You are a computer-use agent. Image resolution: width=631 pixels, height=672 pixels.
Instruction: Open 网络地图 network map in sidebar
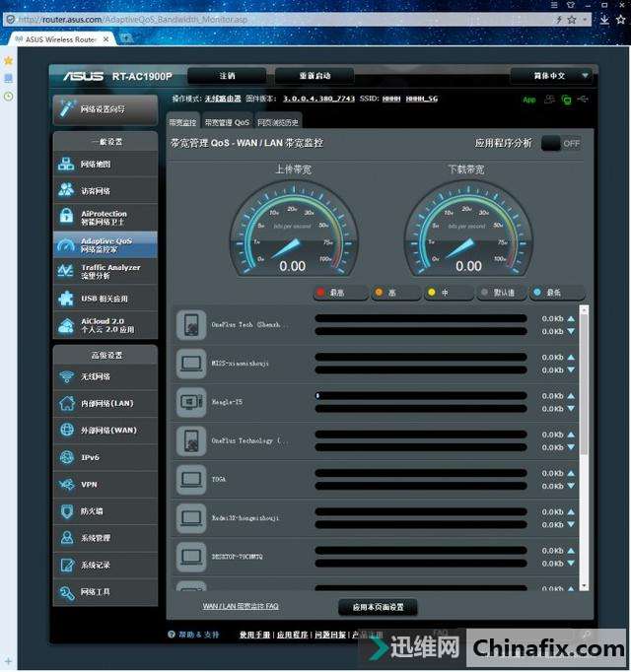coord(105,165)
